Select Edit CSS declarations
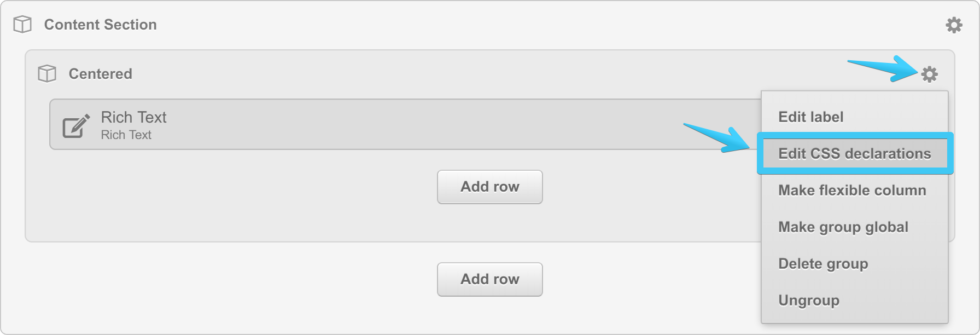980x335 pixels. (x=854, y=153)
